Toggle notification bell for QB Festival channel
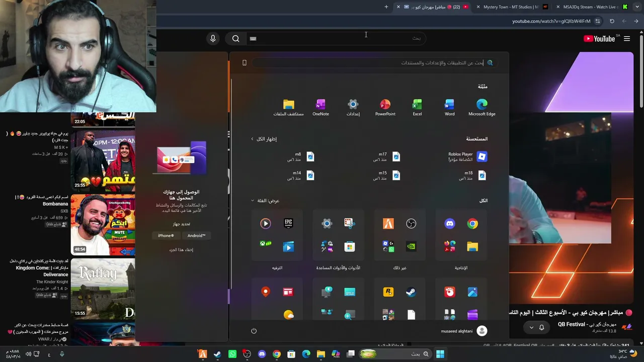644x362 pixels. 542,327
